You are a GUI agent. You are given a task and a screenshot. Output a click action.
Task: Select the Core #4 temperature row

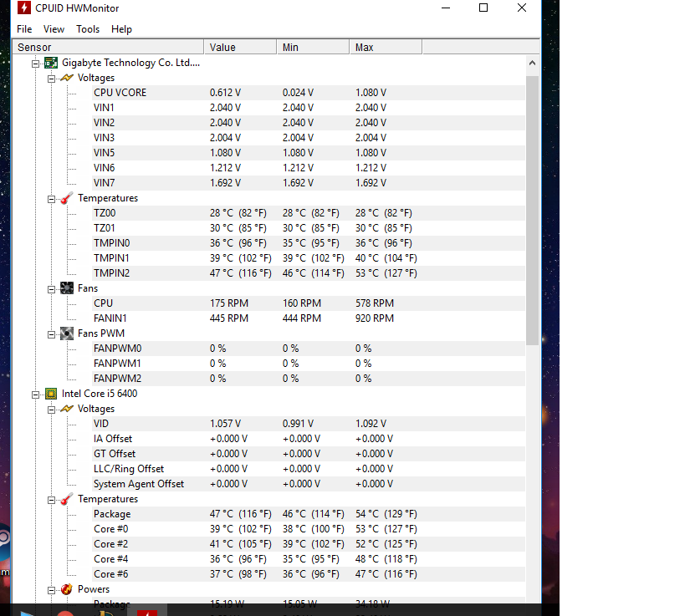pyautogui.click(x=308, y=559)
